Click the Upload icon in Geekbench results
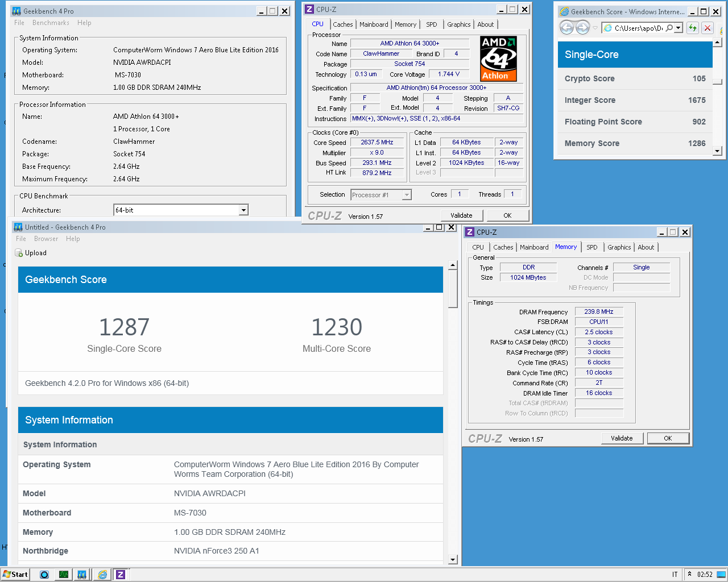 (x=19, y=253)
